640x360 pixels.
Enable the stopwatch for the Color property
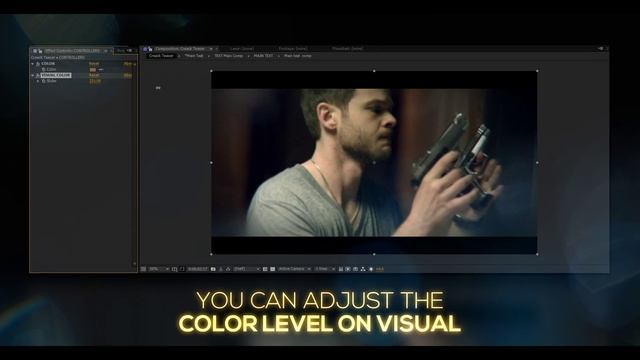click(x=44, y=69)
